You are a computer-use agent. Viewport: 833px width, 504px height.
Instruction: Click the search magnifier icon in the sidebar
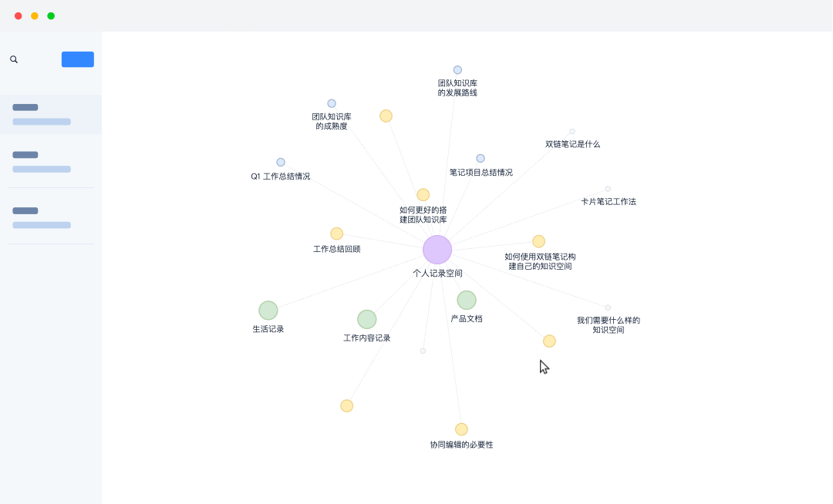pyautogui.click(x=14, y=59)
